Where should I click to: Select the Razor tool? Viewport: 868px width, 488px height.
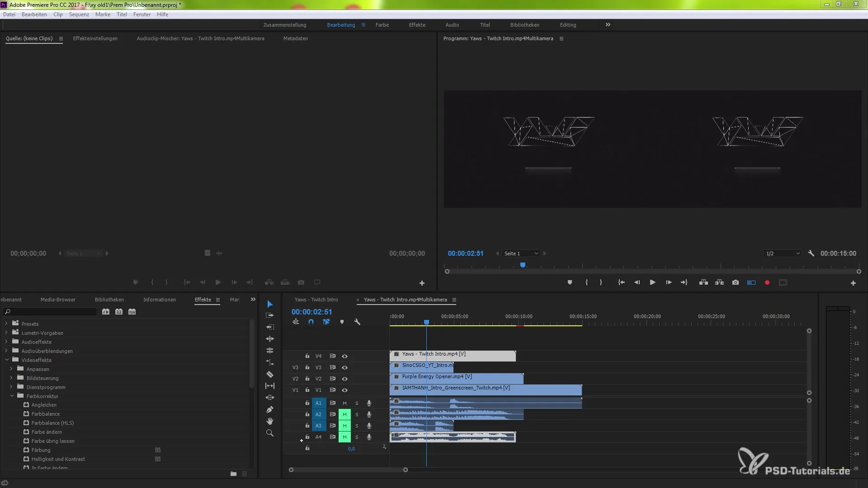tap(270, 374)
